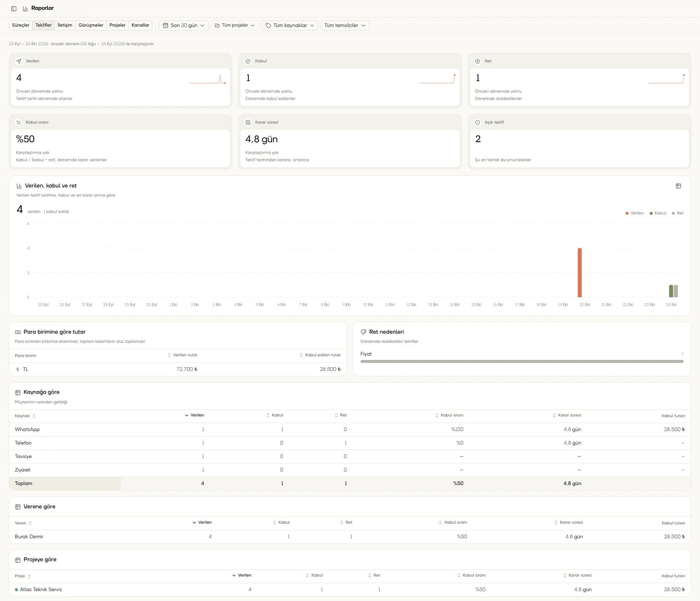
Task: Switch to the Süreçler tab
Action: click(21, 25)
